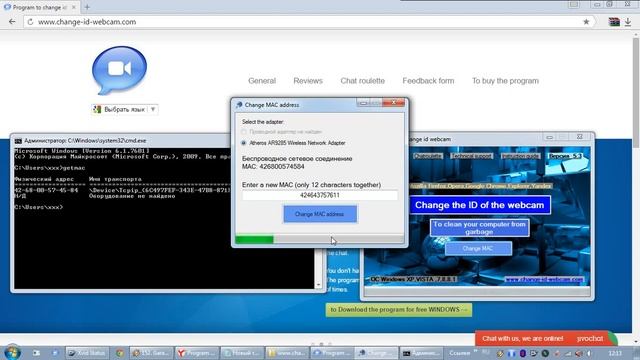Click Technical support link in webcam app
Screen dimensions: 640x360
(472, 156)
